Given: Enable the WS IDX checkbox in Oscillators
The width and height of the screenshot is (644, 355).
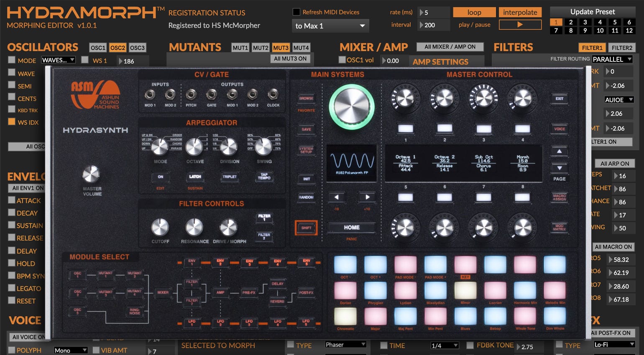Looking at the screenshot, I should pyautogui.click(x=11, y=122).
